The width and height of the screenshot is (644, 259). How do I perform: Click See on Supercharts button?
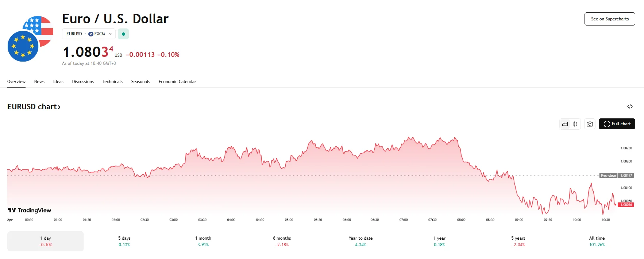point(610,19)
